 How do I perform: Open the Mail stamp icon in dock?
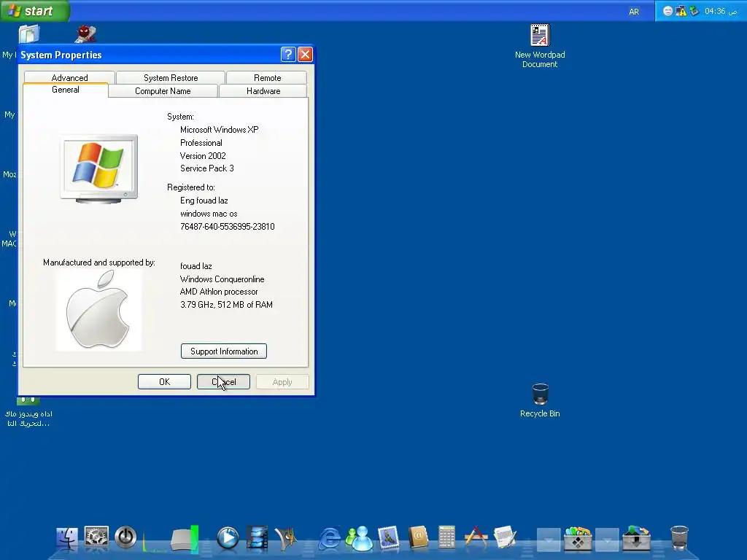click(388, 538)
